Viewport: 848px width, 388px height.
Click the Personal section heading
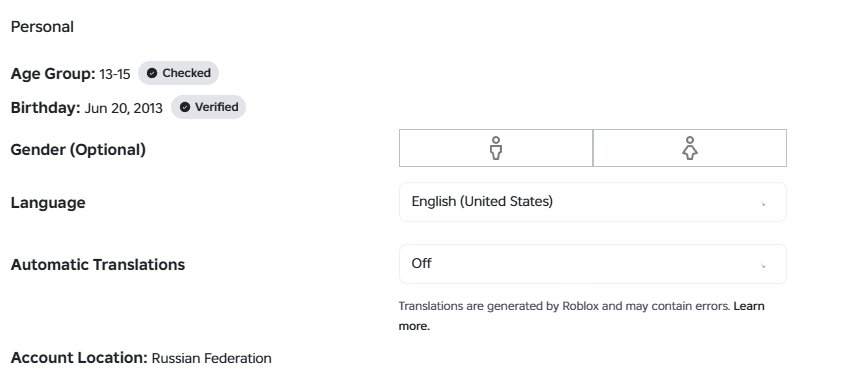(x=42, y=27)
